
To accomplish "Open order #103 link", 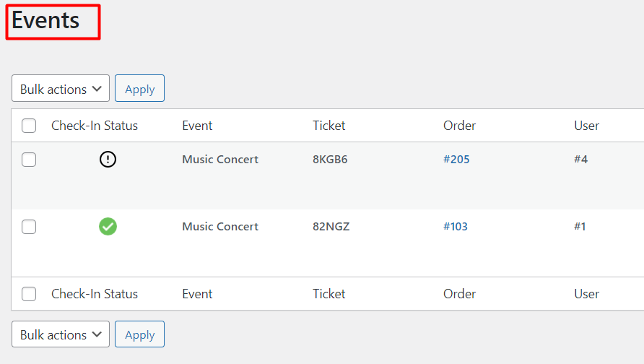I will pos(456,226).
